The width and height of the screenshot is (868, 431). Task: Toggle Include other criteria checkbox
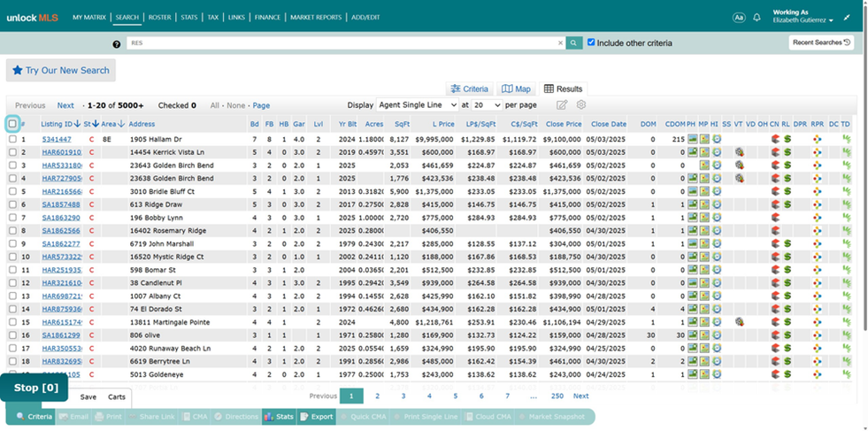591,42
